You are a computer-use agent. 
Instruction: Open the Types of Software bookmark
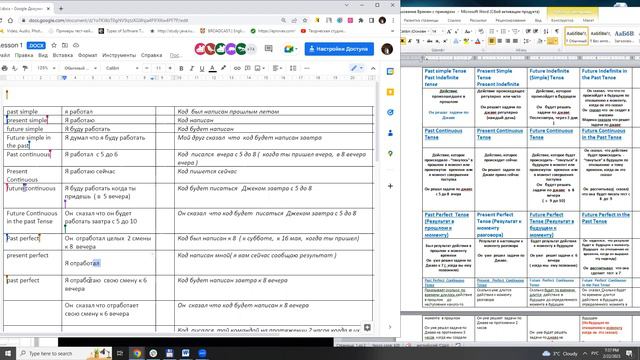point(121,31)
